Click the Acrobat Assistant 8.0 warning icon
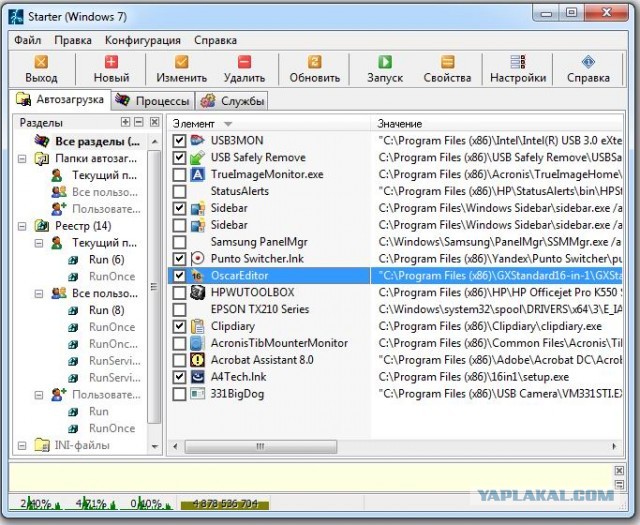This screenshot has height=525, width=640. (198, 360)
